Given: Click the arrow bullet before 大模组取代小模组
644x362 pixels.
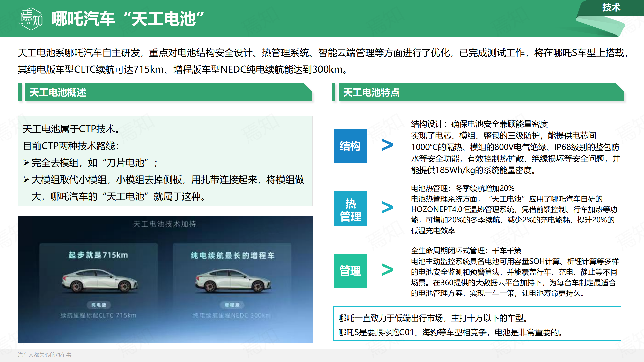Looking at the screenshot, I should point(26,179).
